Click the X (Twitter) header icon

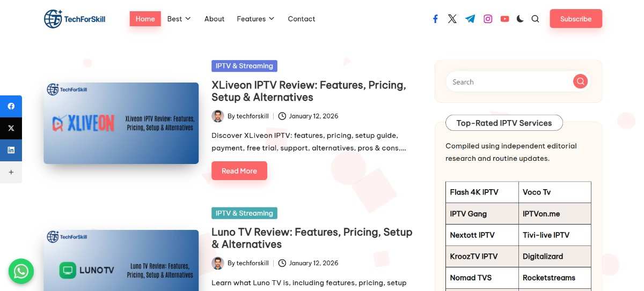[452, 19]
